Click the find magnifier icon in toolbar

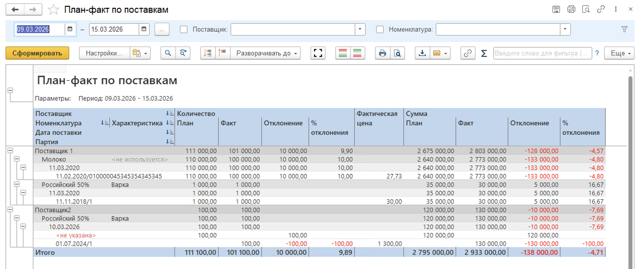click(x=168, y=53)
